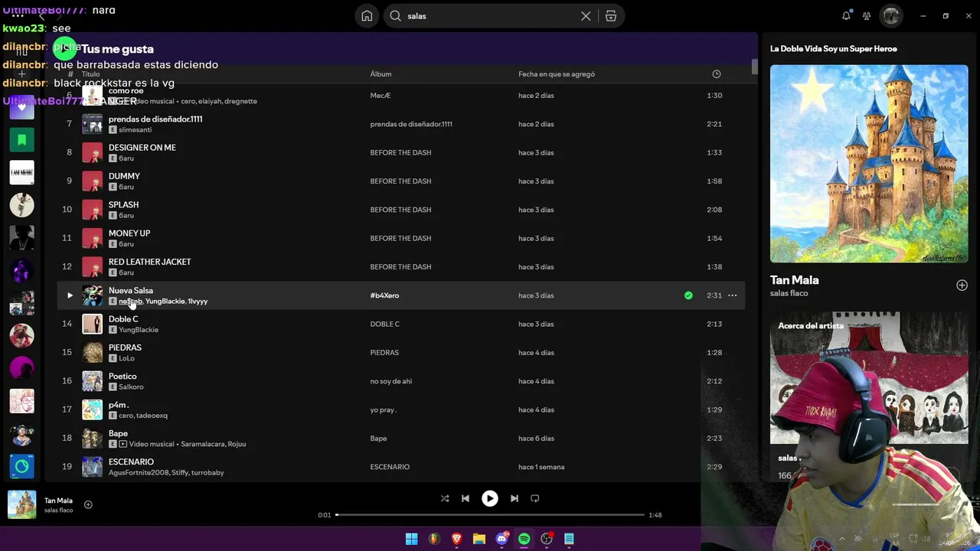This screenshot has height=551, width=980.
Task: Sort by 'Fecha en que se agregó' header
Action: (x=557, y=74)
